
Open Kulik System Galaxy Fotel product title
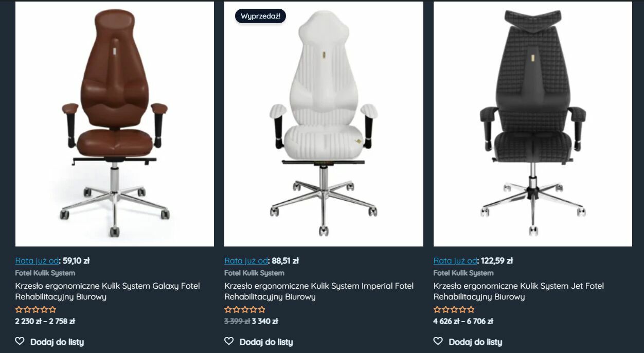point(108,291)
